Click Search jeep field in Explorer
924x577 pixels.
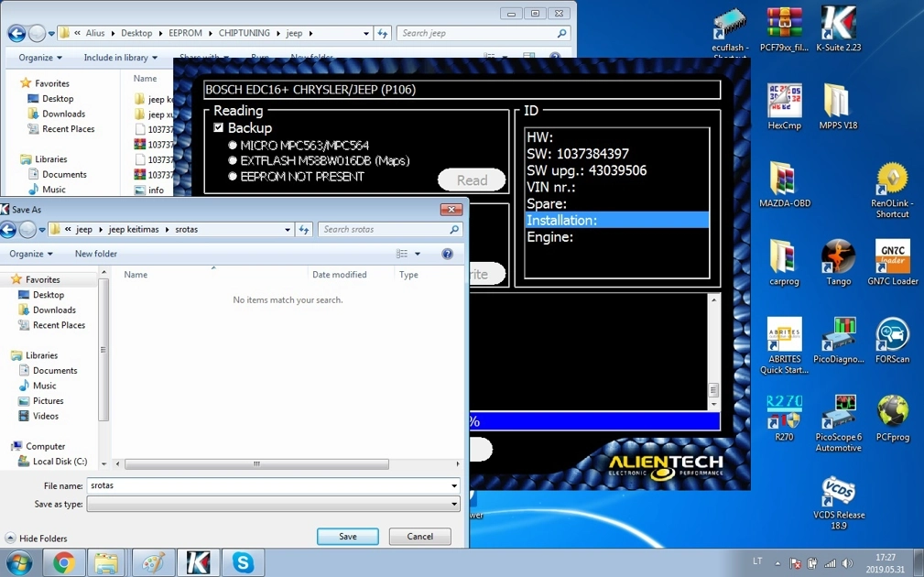(484, 33)
